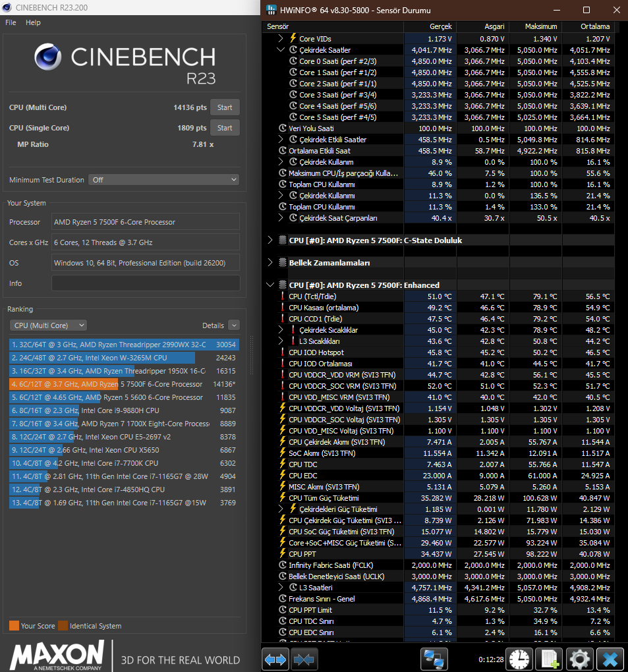
Task: Click lightning icon beside CPU EDC
Action: point(283,475)
